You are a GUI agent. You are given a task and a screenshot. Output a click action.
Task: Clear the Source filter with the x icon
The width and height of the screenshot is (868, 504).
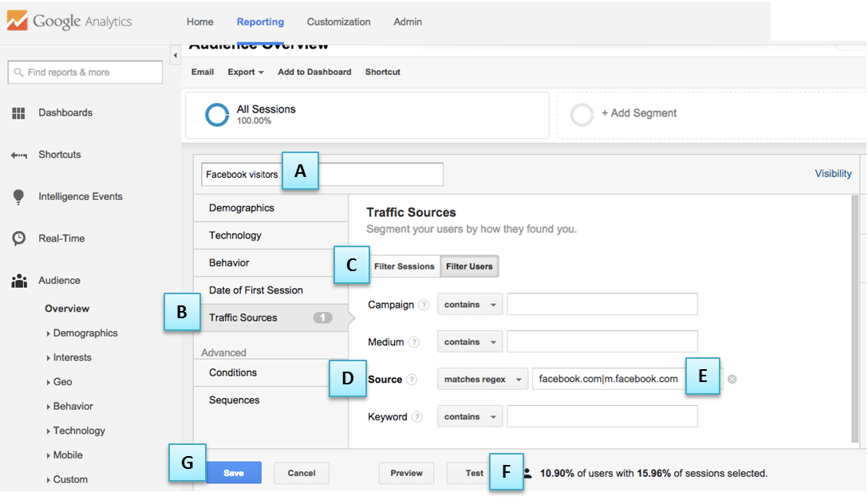click(732, 379)
